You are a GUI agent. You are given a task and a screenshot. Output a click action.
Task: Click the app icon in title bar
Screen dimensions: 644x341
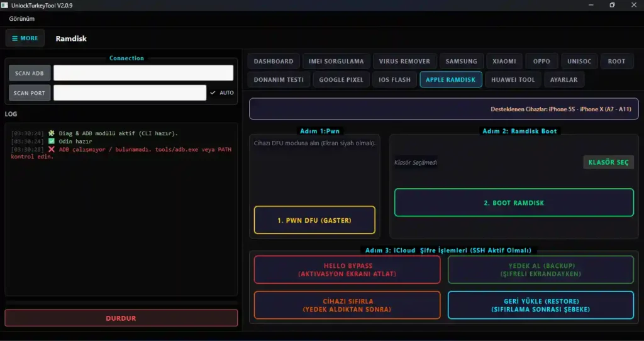pos(4,5)
